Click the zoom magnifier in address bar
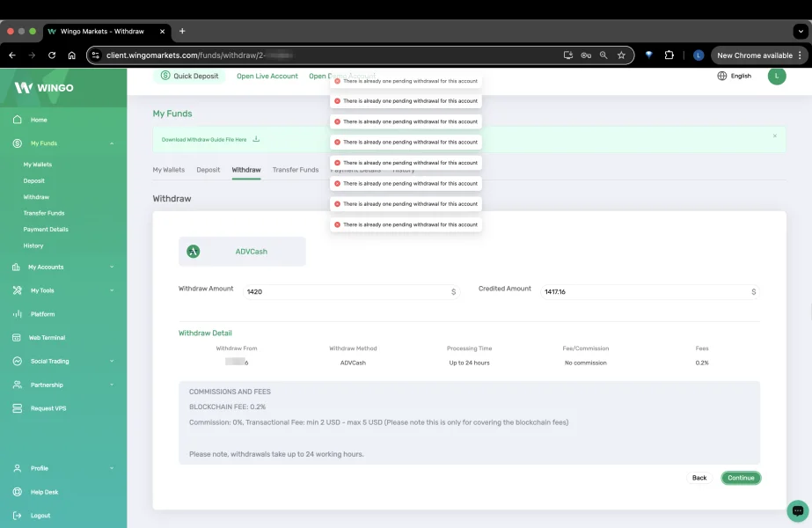 coord(604,55)
